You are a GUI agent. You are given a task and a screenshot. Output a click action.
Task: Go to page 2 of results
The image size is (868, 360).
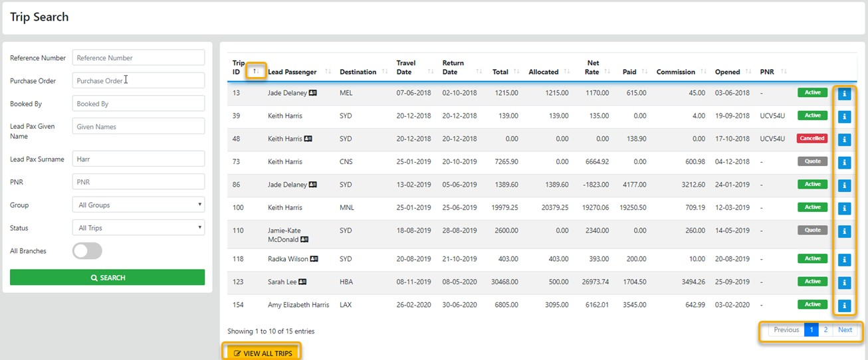(x=825, y=330)
